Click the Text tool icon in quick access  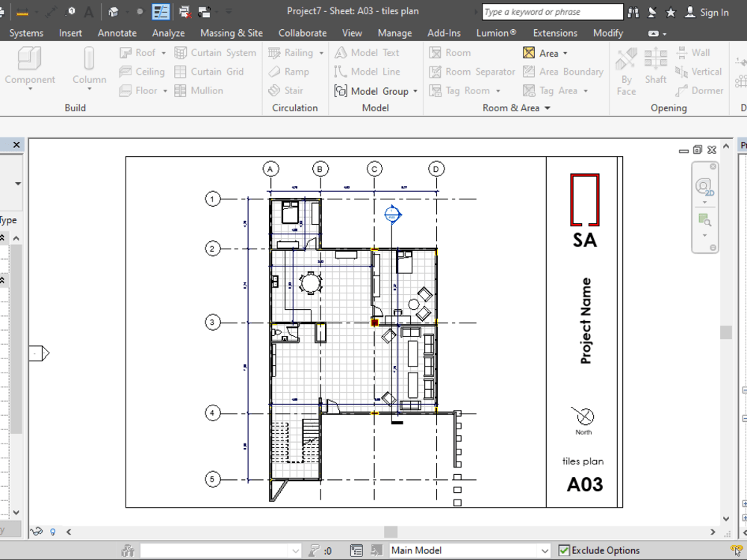coord(89,12)
